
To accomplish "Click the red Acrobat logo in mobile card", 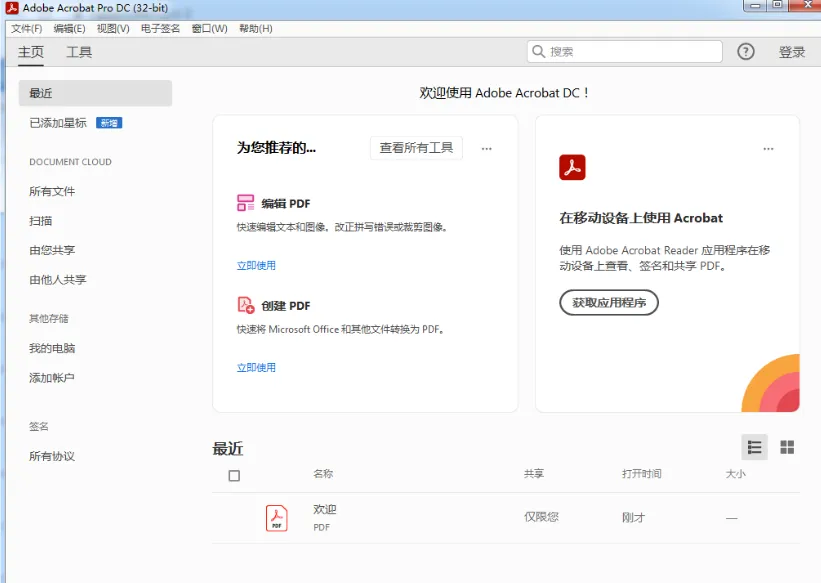I will [x=572, y=167].
